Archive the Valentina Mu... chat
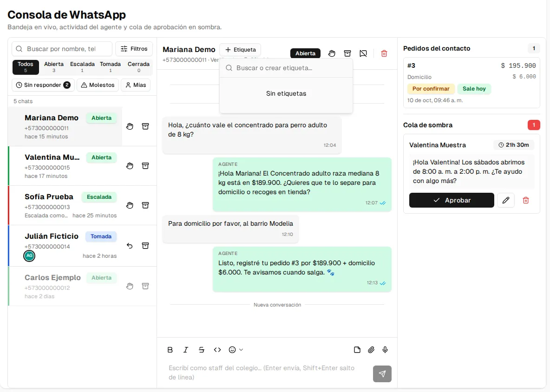 (145, 166)
